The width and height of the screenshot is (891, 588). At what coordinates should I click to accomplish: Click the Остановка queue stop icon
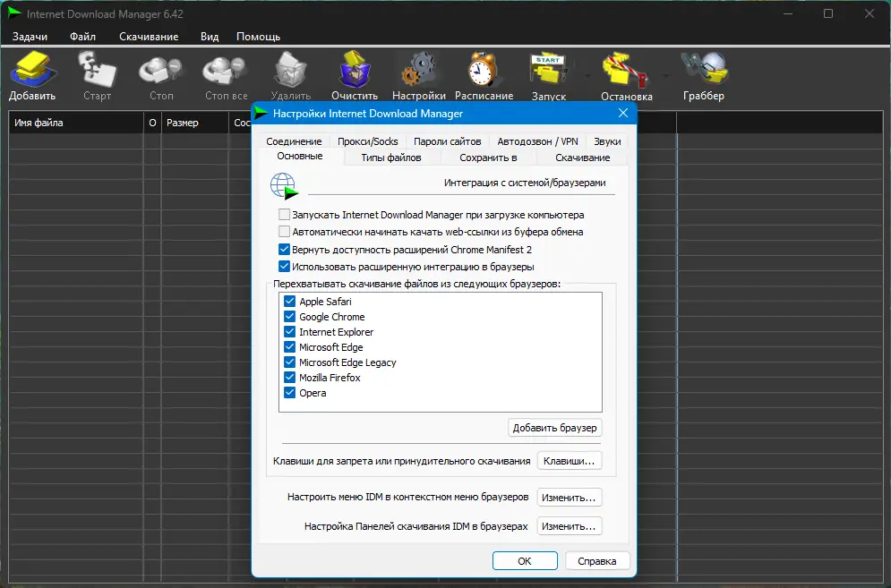click(625, 70)
